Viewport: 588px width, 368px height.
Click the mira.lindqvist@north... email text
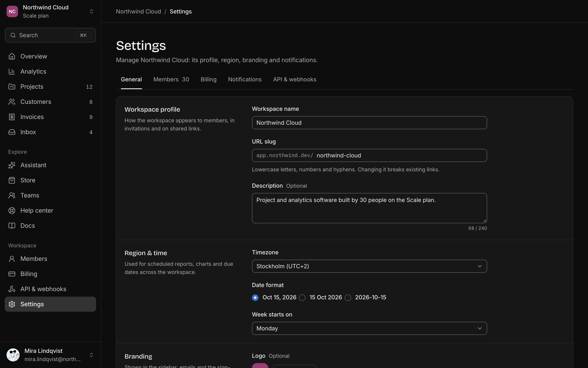point(52,359)
